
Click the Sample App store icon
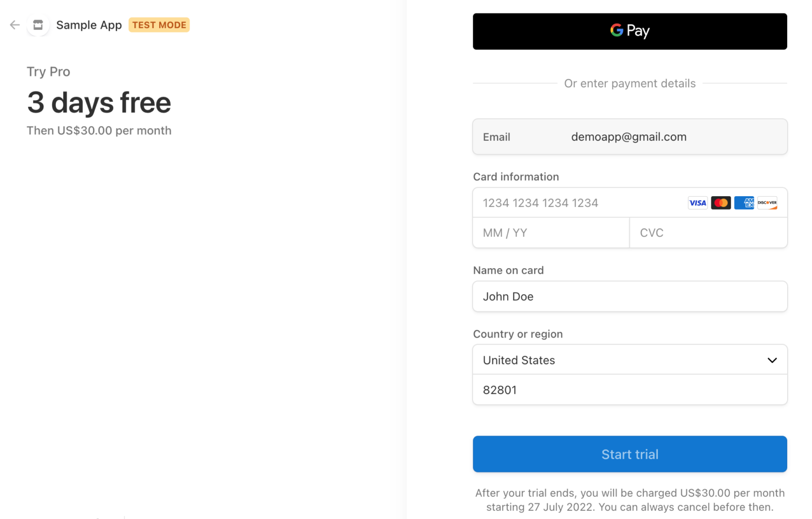(38, 25)
